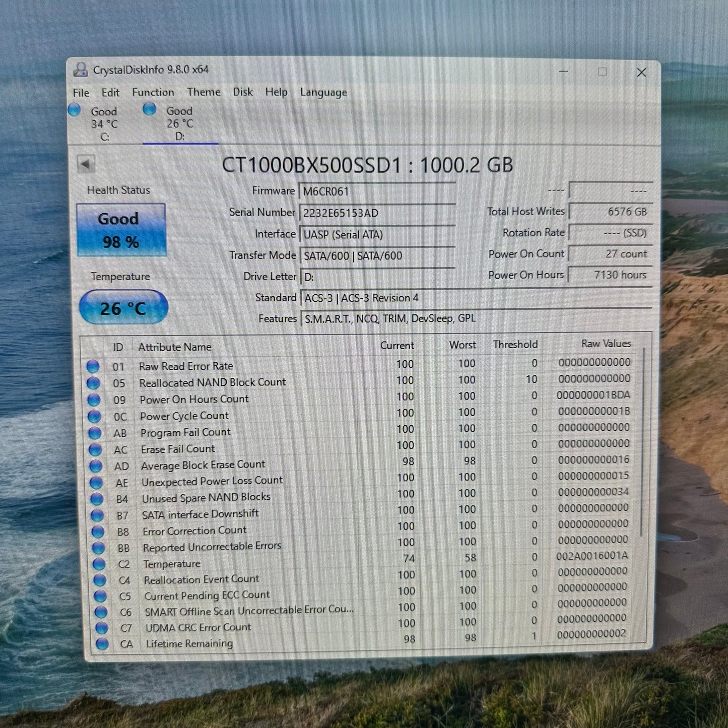The height and width of the screenshot is (728, 728).
Task: Minimize the CrystalDiskInfo window
Action: coord(564,72)
